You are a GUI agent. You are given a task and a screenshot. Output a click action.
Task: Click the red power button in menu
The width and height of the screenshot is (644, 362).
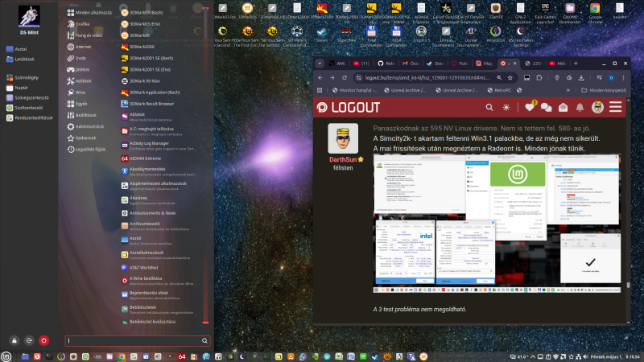(44, 340)
